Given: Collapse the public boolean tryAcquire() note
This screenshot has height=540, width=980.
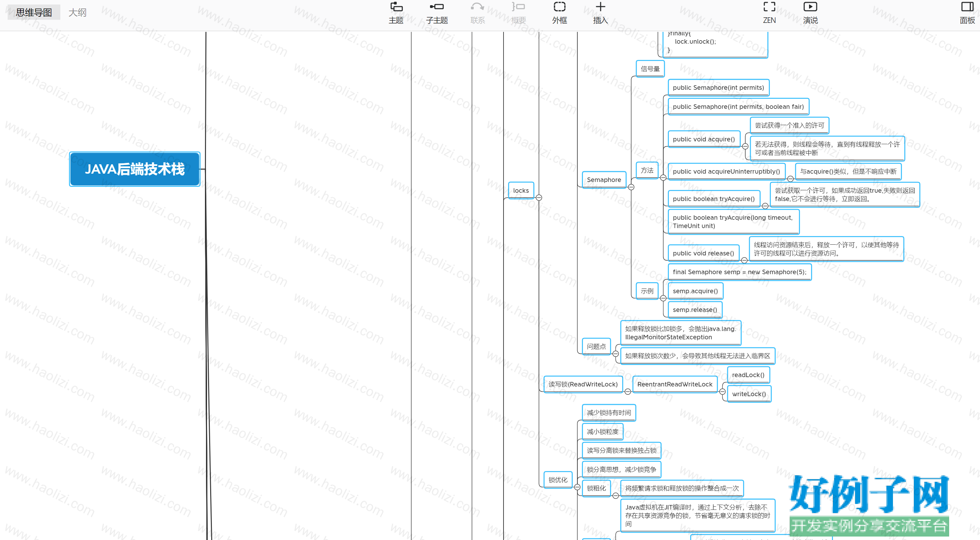Looking at the screenshot, I should point(765,206).
